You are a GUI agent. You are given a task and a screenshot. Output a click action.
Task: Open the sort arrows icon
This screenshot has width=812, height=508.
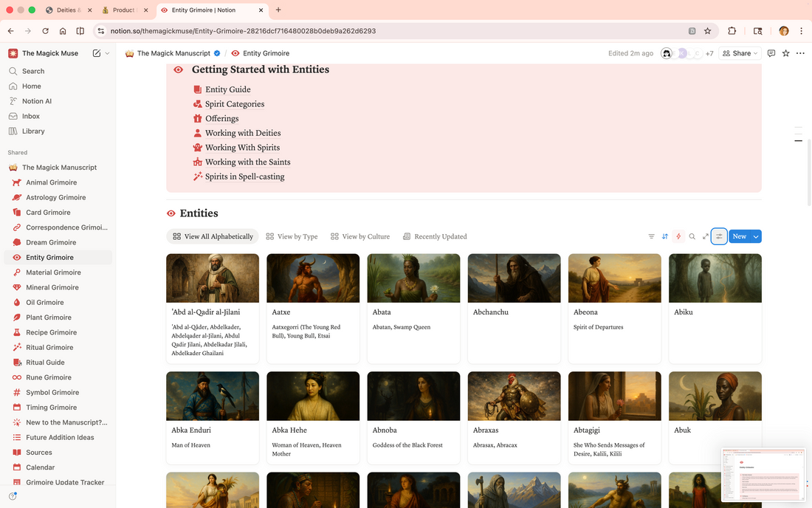[665, 237]
